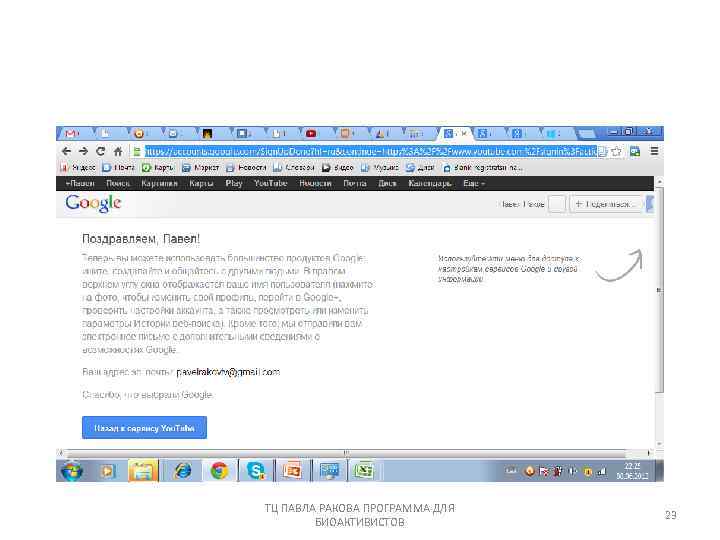Open Диск in Google black bar
This screenshot has width=720, height=540.
387,183
